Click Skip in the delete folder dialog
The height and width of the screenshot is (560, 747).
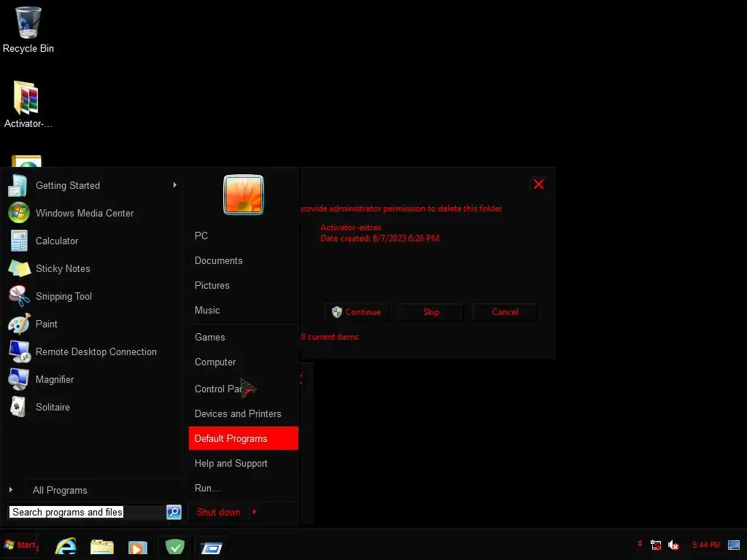click(x=430, y=312)
